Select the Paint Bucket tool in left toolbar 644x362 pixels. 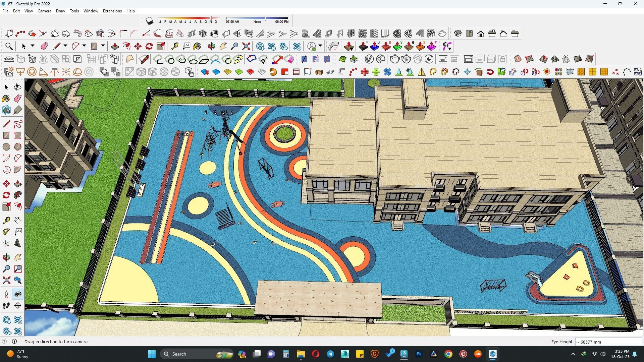click(x=6, y=99)
